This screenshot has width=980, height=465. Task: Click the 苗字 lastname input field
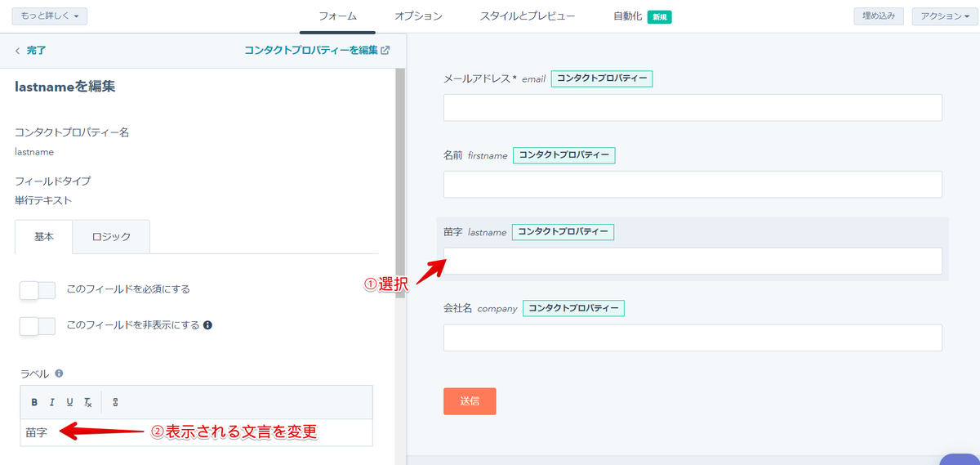pos(693,261)
